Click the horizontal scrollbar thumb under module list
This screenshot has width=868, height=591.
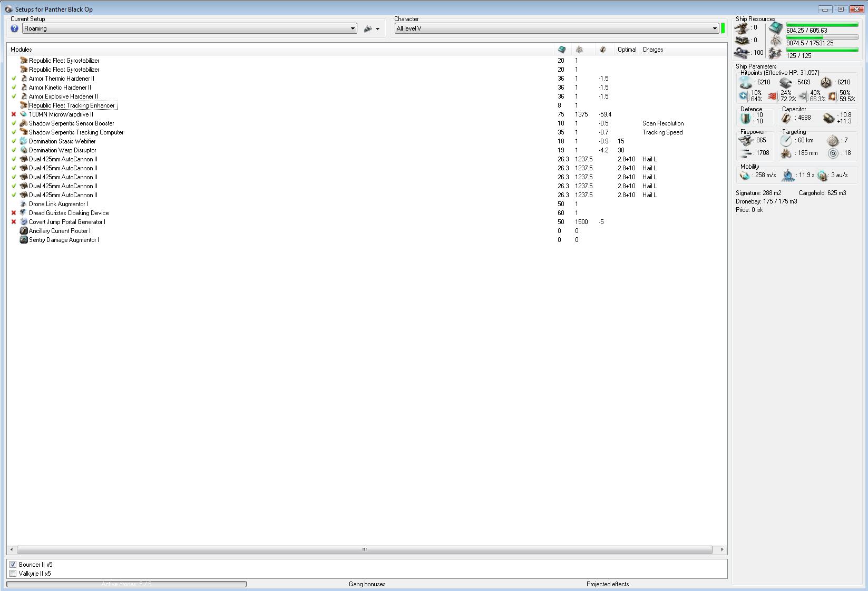click(x=365, y=549)
